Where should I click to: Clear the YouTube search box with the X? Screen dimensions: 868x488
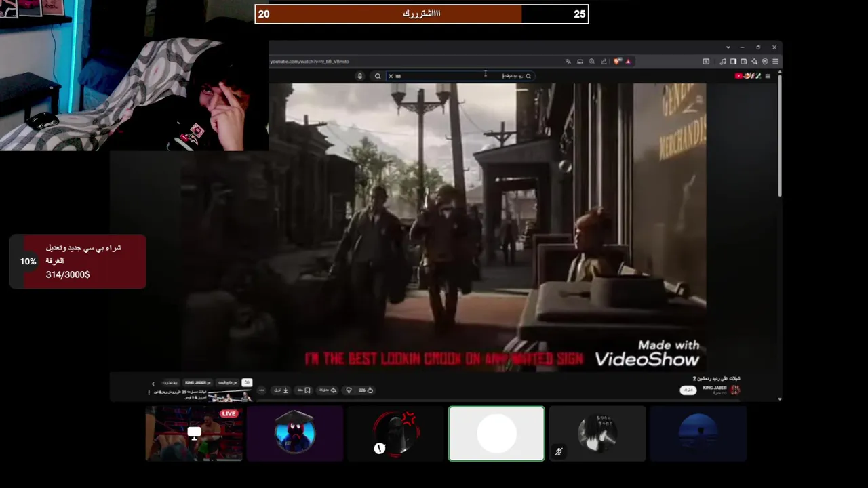tap(391, 76)
